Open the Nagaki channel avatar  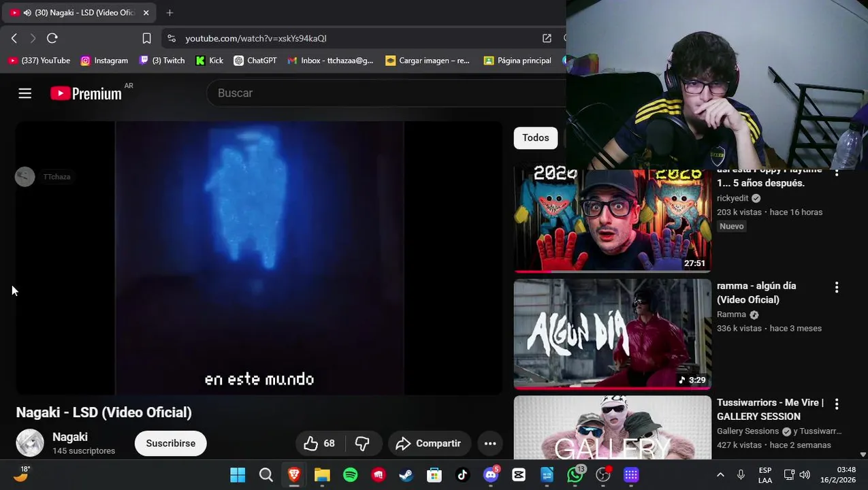pos(30,443)
